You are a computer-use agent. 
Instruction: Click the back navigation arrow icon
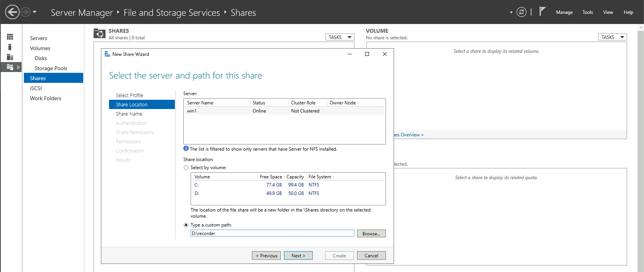pos(12,12)
